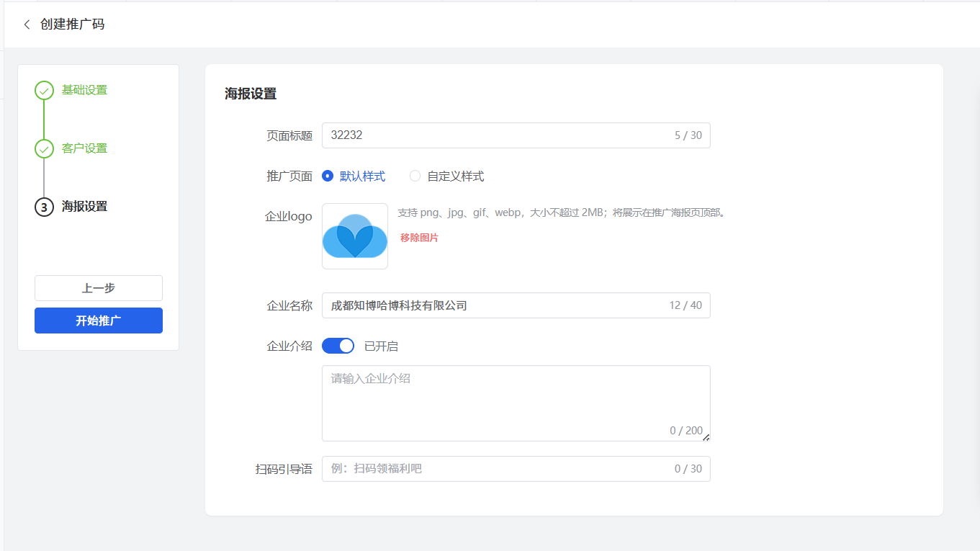Click the 基础设置 green checkmark step icon

click(44, 91)
